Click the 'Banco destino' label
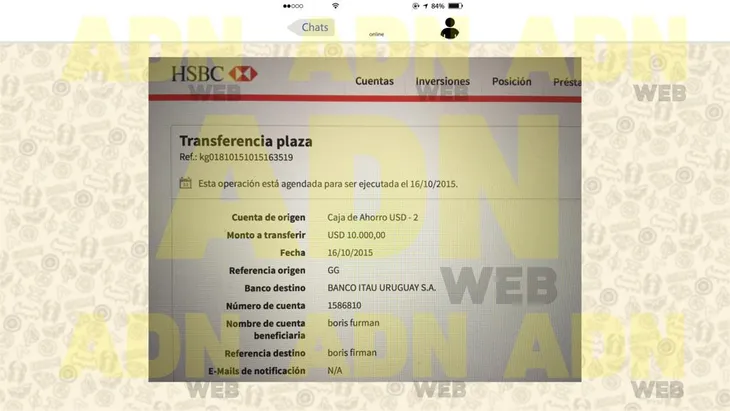 pyautogui.click(x=275, y=288)
